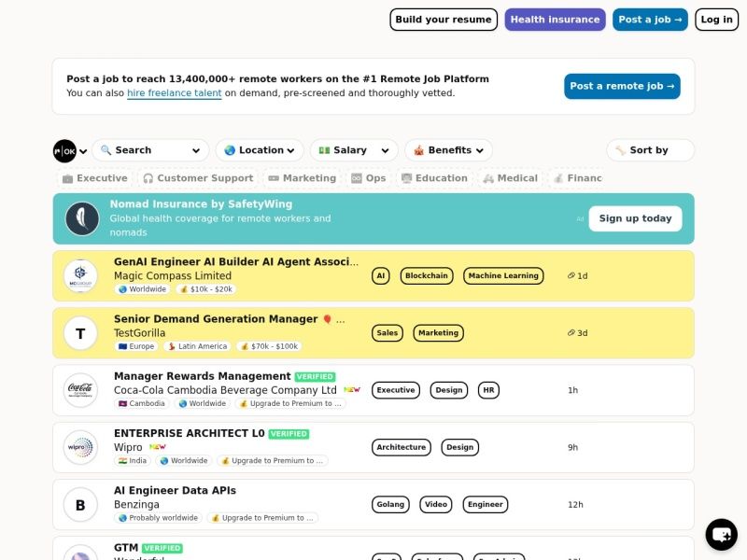This screenshot has height=560, width=747.
Task: Select the Marketing category filter
Action: click(302, 178)
